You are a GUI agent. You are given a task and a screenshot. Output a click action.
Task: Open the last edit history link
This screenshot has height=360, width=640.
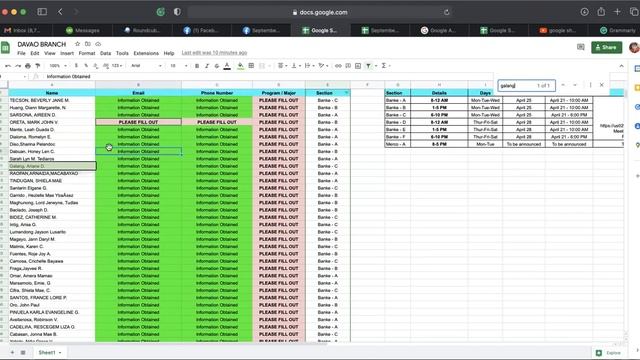tap(214, 53)
